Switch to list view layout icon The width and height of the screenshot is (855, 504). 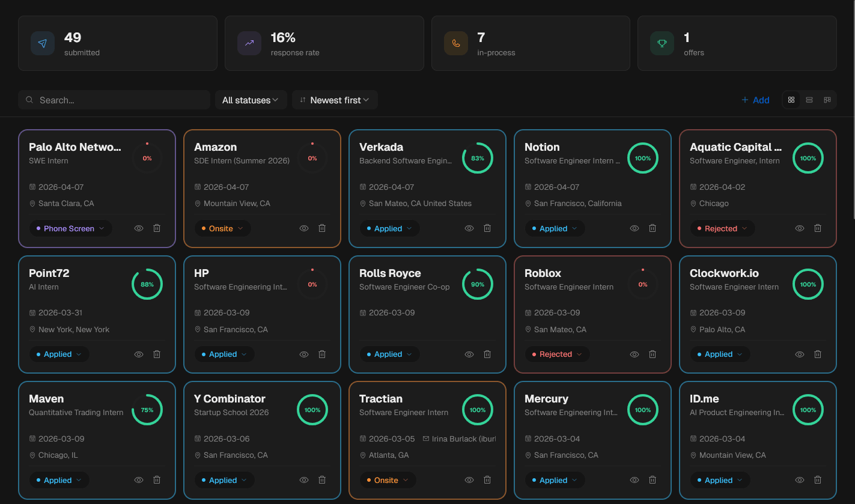click(x=809, y=100)
